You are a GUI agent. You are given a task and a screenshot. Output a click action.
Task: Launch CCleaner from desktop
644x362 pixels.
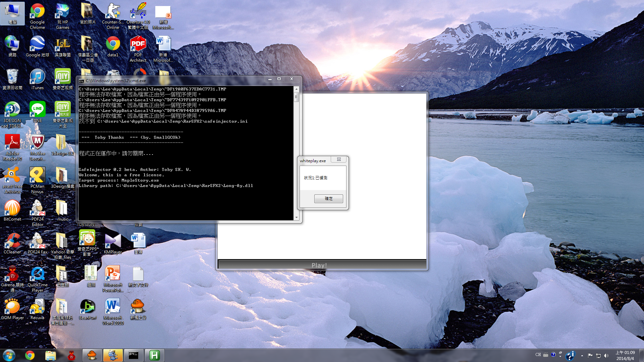click(12, 243)
